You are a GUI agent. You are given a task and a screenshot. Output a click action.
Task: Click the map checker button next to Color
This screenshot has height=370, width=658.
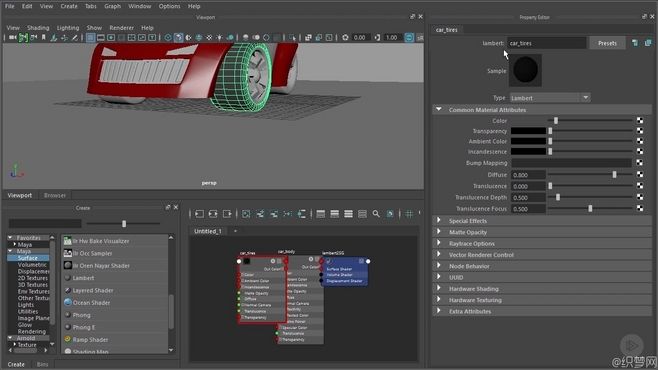tap(640, 121)
